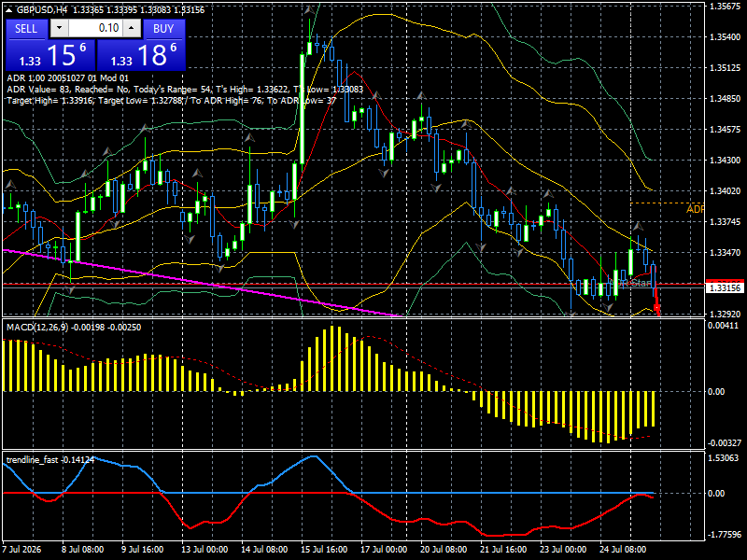Viewport: 747px width, 560px height.
Task: Click MACD scale value 0.00411
Action: point(723,326)
